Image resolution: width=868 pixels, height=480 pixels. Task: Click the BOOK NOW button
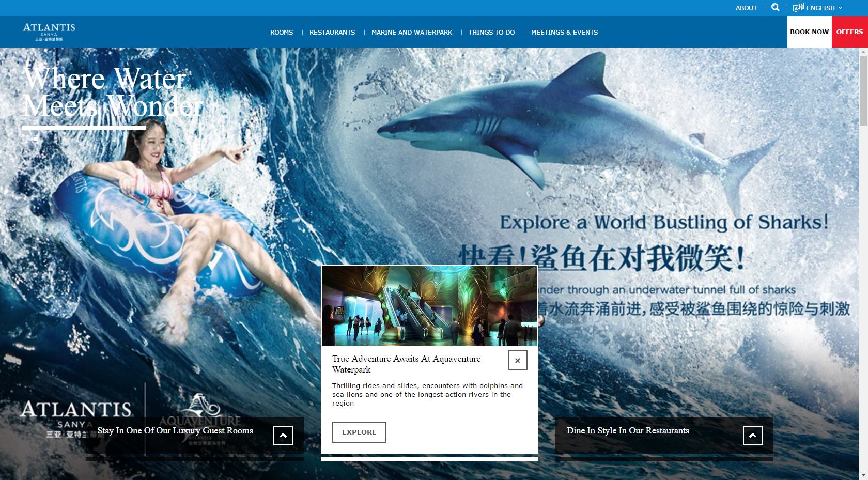(809, 32)
